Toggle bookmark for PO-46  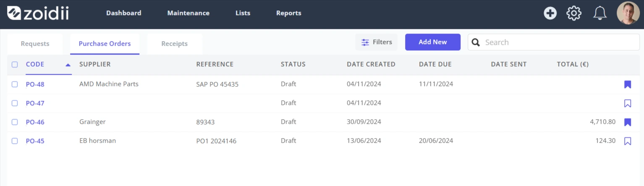click(x=628, y=122)
